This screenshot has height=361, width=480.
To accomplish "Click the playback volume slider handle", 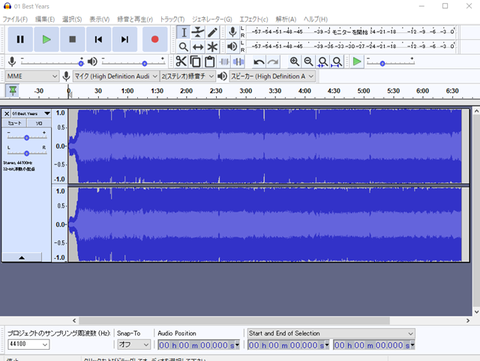I will tap(144, 63).
